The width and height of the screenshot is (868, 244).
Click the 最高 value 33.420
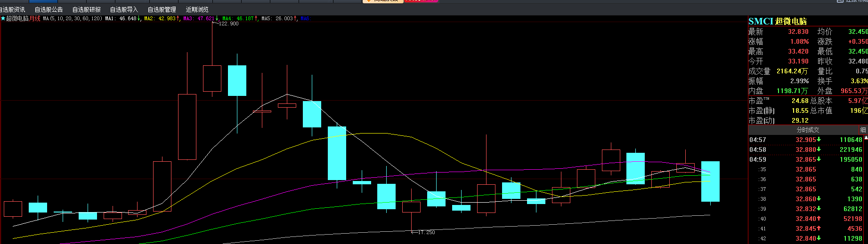click(798, 51)
